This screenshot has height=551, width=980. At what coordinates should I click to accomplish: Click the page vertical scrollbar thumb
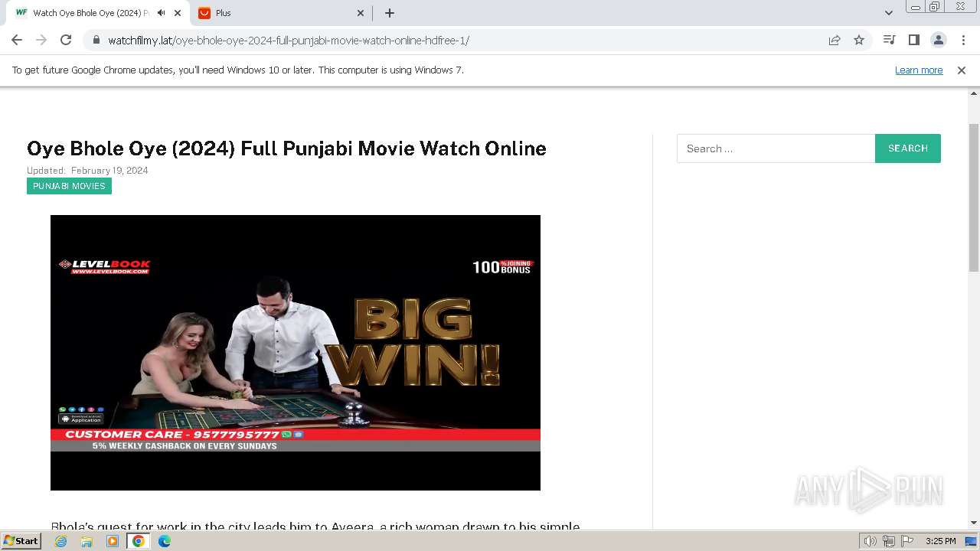coord(974,197)
